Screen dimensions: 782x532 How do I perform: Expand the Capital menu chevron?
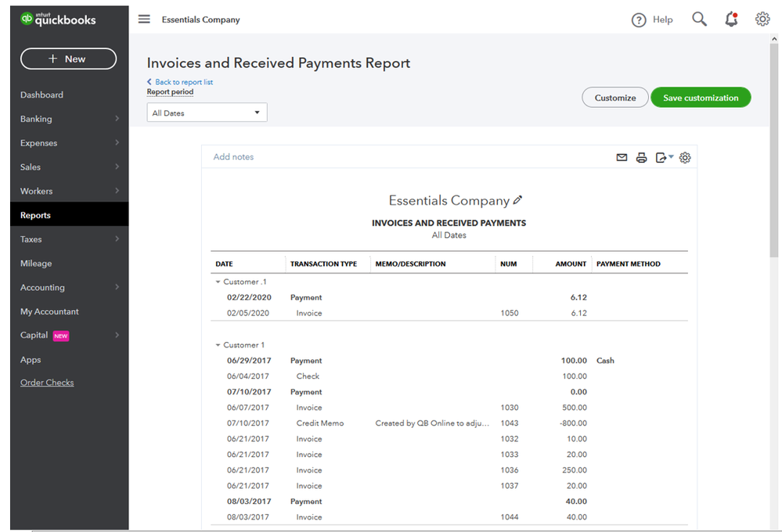coord(117,335)
